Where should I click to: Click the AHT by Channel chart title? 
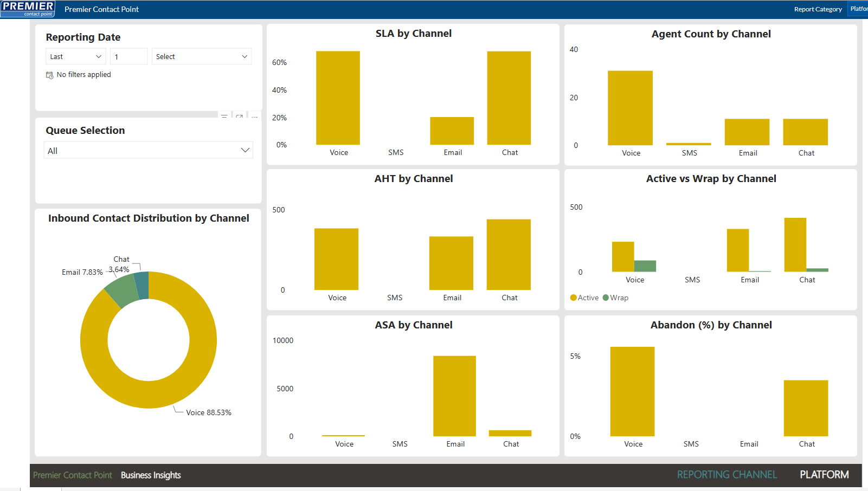414,179
